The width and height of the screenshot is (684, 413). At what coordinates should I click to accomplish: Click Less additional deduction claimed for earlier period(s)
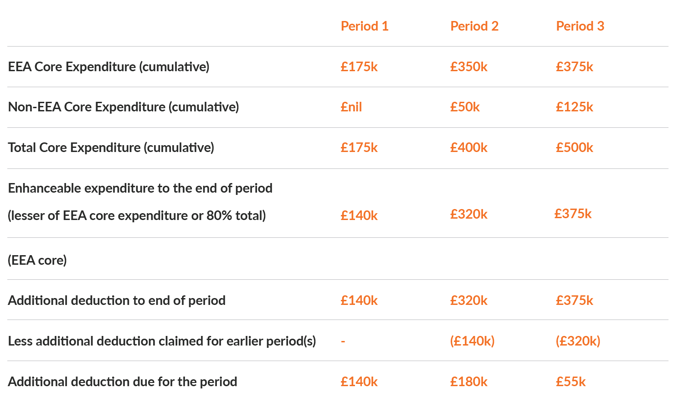tap(162, 341)
